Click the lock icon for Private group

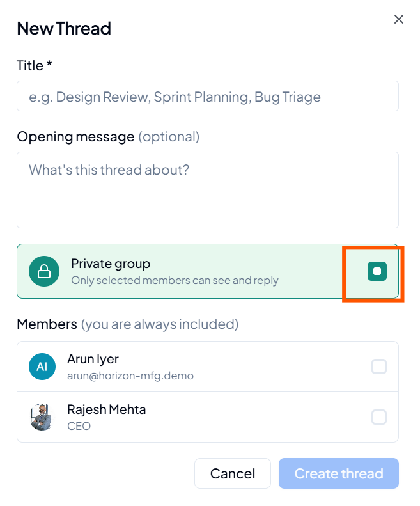pyautogui.click(x=44, y=271)
